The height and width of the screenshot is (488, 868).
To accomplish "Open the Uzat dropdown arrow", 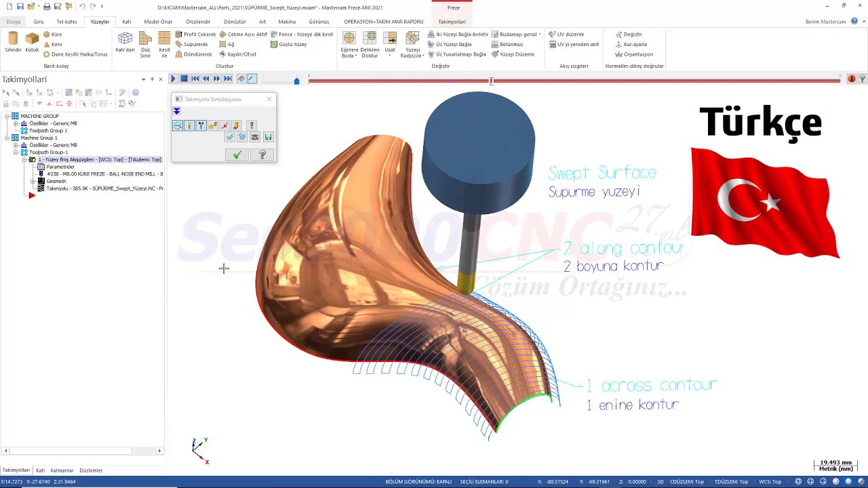I will coord(390,56).
